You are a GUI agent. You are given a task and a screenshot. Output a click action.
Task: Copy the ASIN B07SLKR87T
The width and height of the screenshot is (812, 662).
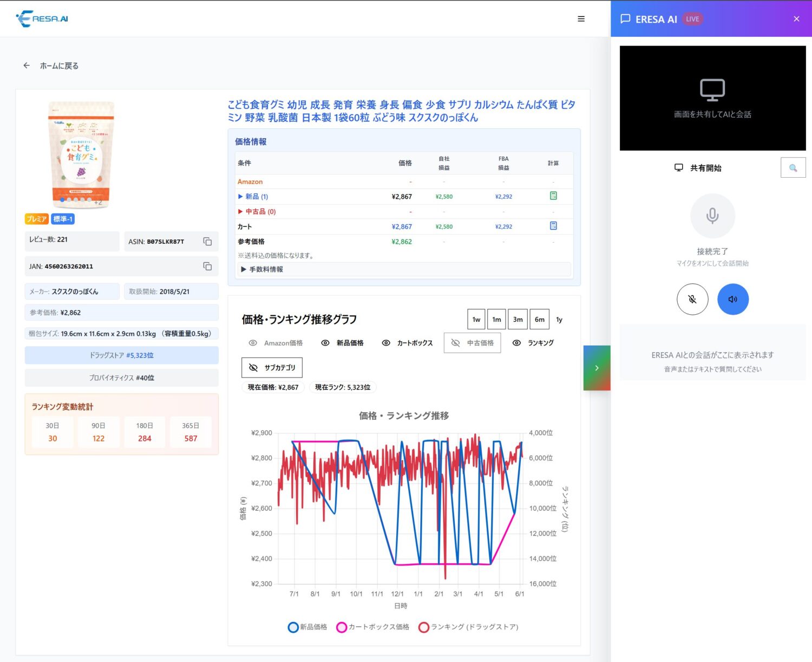207,242
